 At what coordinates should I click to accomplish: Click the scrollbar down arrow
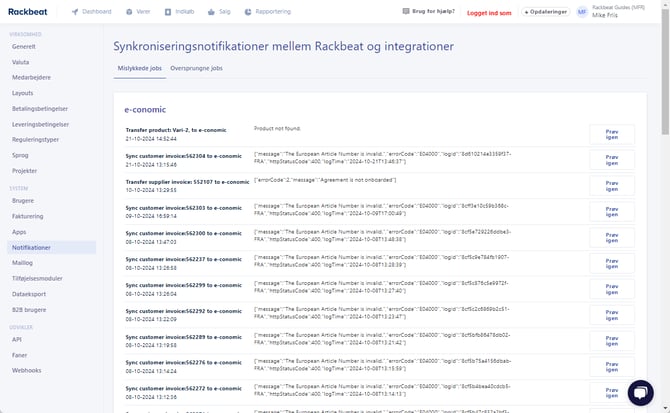pos(665,409)
